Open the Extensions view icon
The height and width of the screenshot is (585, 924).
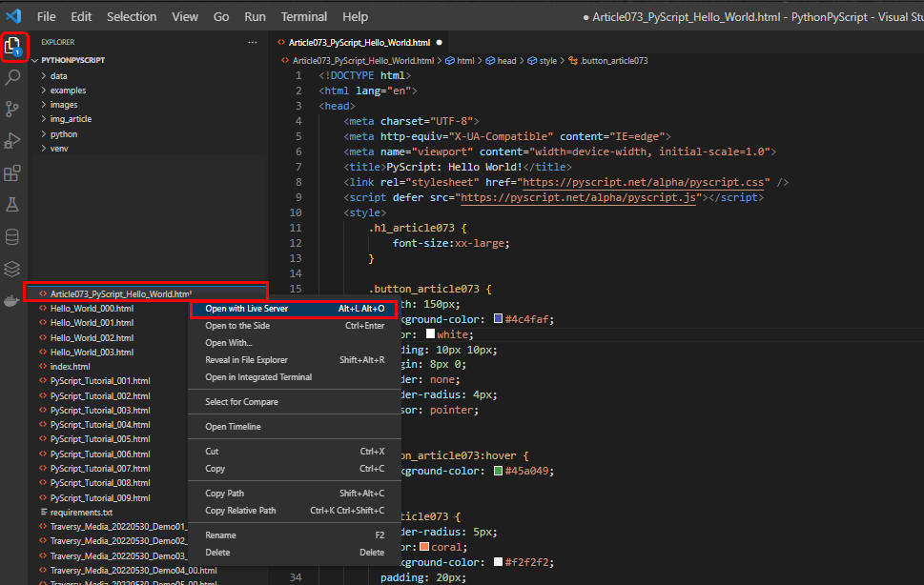[x=12, y=173]
